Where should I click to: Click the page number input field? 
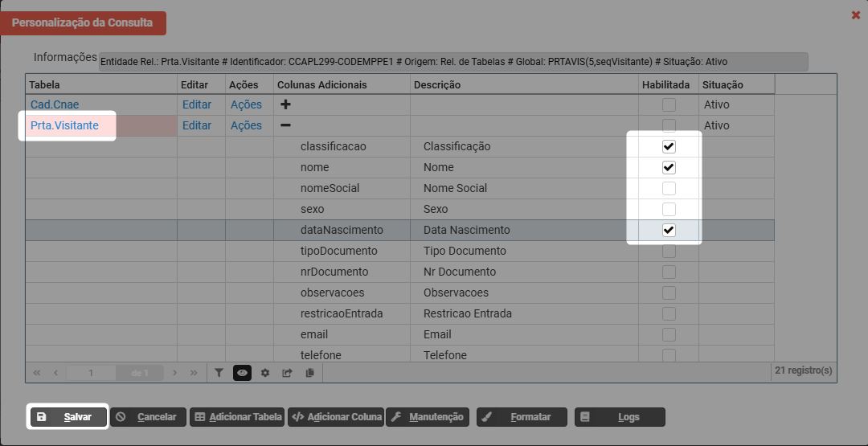click(91, 373)
